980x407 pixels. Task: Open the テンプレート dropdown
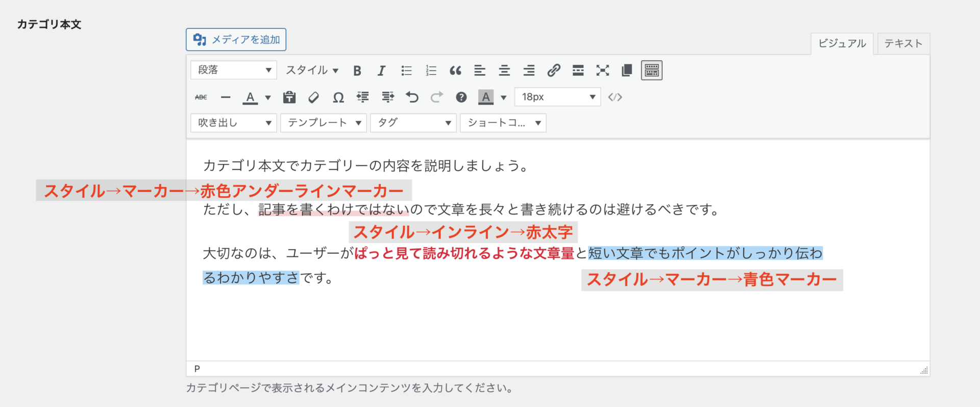(324, 123)
